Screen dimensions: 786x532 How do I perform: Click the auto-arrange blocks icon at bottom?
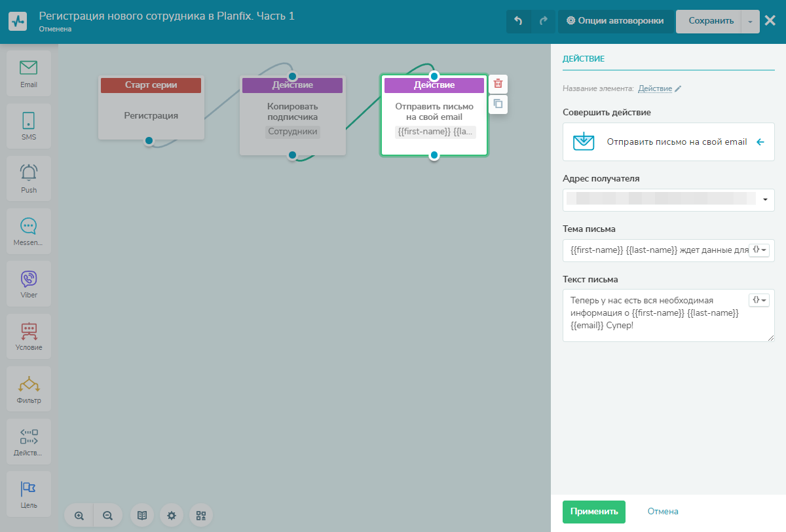coord(201,515)
